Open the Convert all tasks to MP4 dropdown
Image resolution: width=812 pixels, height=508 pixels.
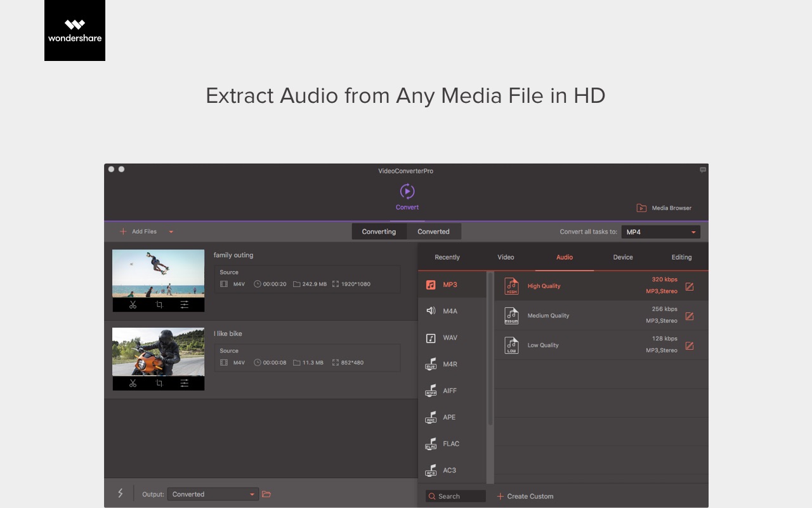(661, 232)
